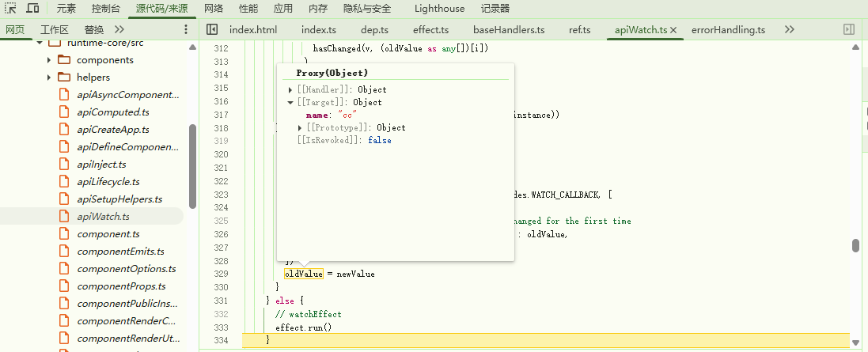Viewport: 868px width, 352px height.
Task: Switch to index.ts file tab
Action: (319, 30)
